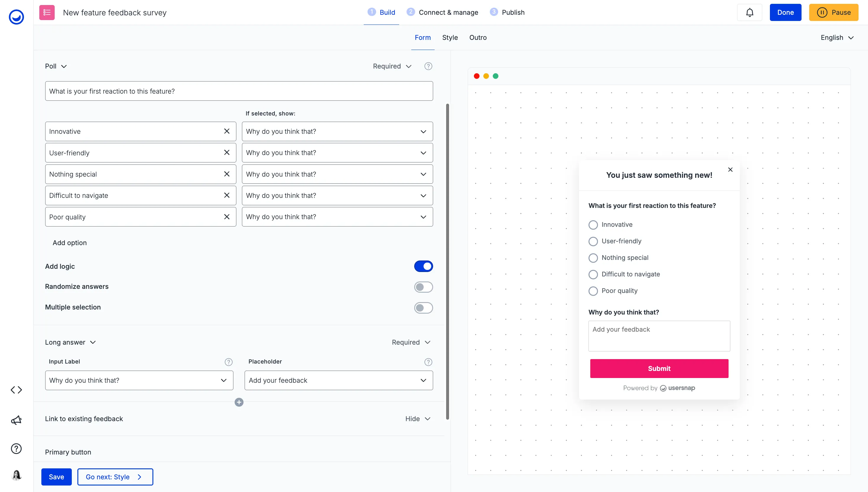The height and width of the screenshot is (492, 868).
Task: Open the help question mark in sidebar
Action: [16, 449]
